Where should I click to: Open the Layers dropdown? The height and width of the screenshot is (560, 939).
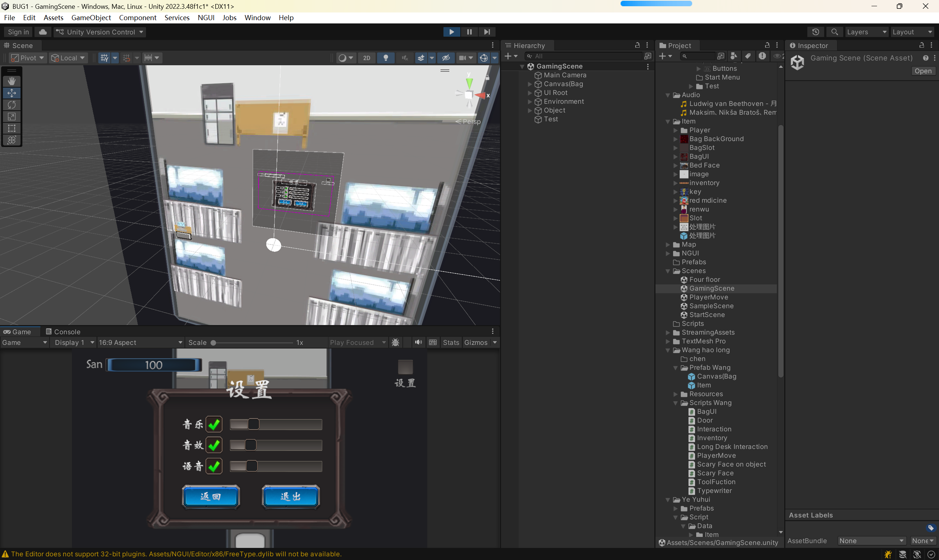pyautogui.click(x=866, y=32)
